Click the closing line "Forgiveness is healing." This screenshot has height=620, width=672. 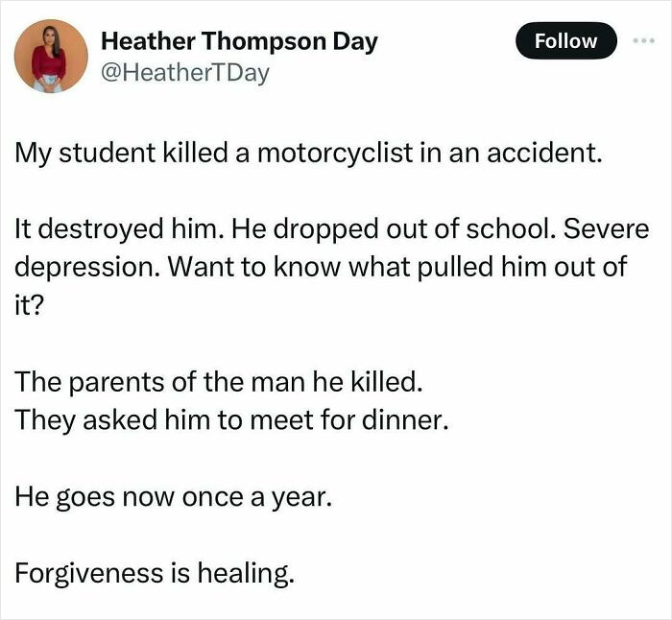pos(155,573)
